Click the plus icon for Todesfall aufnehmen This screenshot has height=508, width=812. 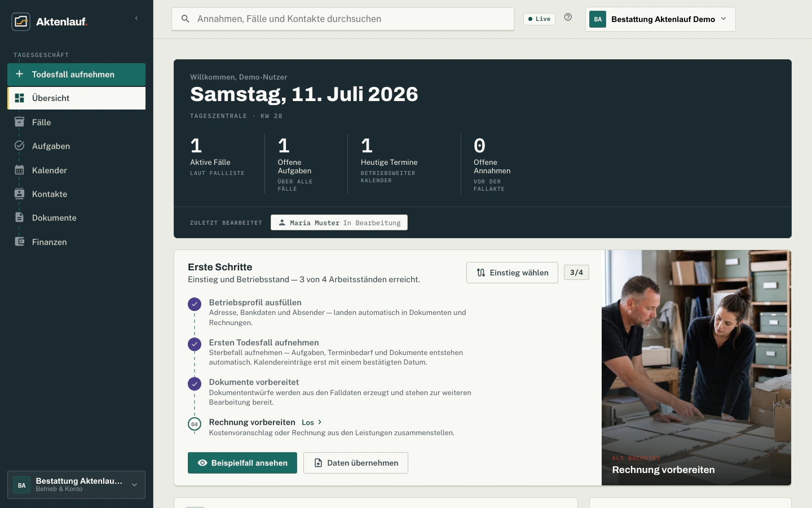(19, 74)
